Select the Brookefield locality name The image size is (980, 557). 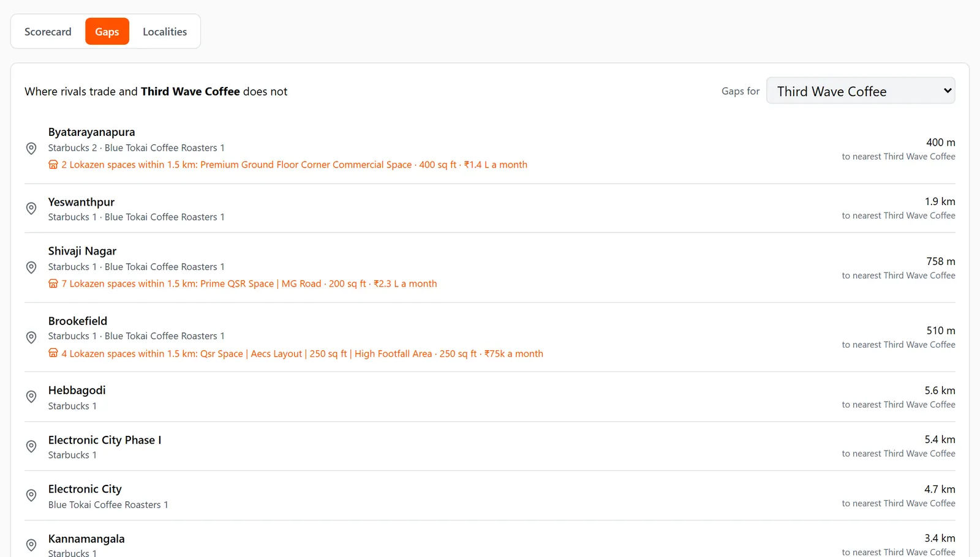(x=78, y=321)
